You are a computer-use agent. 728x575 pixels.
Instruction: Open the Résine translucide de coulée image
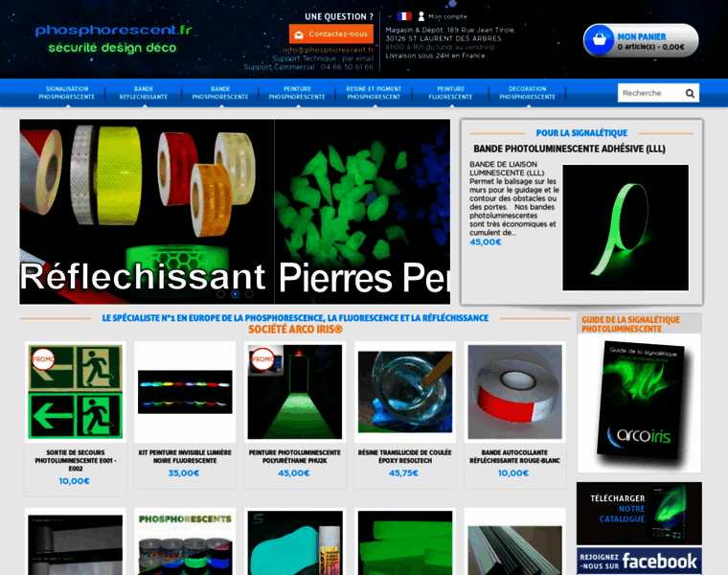[x=405, y=392]
